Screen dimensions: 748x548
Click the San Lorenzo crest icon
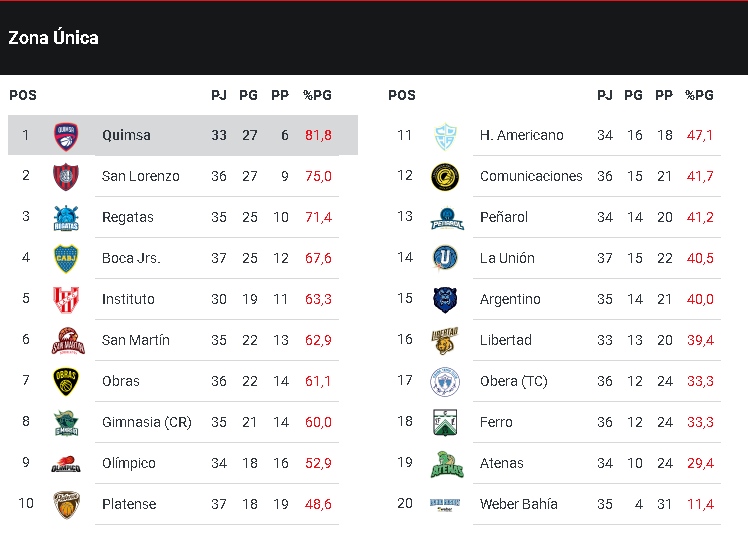click(x=66, y=176)
